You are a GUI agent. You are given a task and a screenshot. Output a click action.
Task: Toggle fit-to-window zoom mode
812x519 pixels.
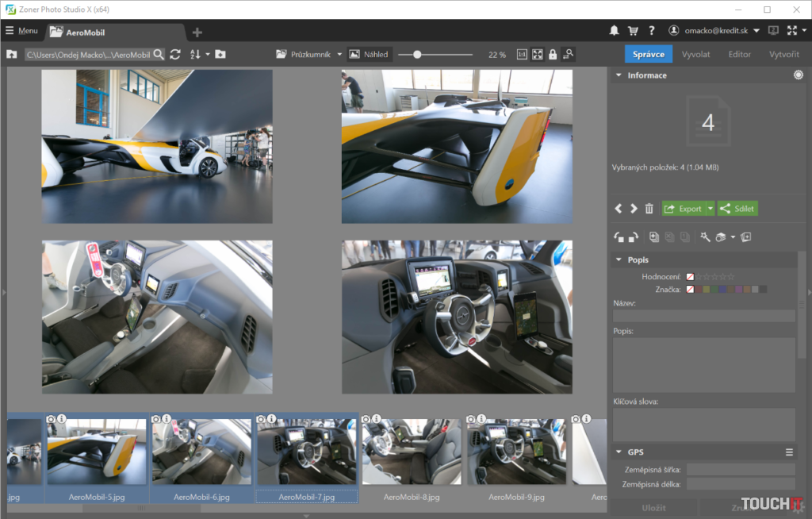coord(538,55)
